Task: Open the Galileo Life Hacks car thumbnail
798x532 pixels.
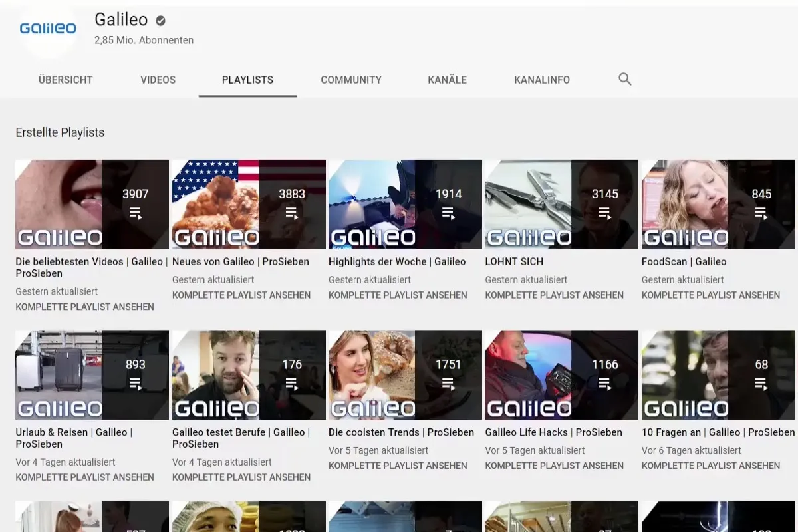Action: click(562, 375)
